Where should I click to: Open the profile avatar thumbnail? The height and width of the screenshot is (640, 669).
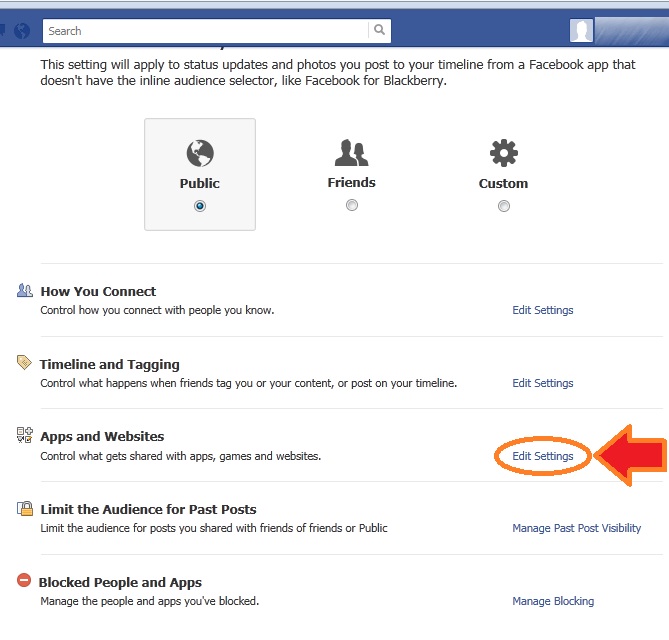coord(581,31)
